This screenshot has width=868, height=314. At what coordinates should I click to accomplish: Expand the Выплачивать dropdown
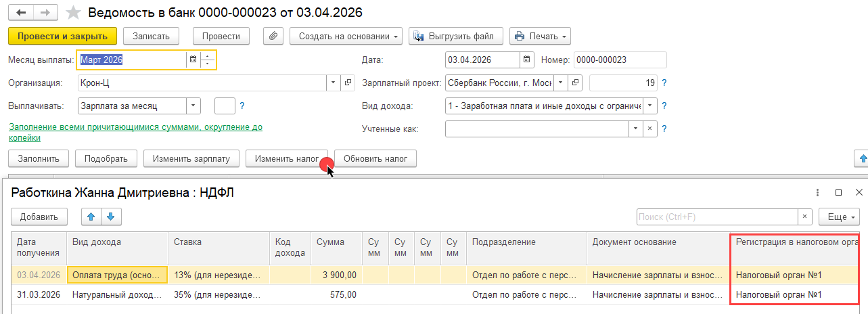tap(193, 106)
